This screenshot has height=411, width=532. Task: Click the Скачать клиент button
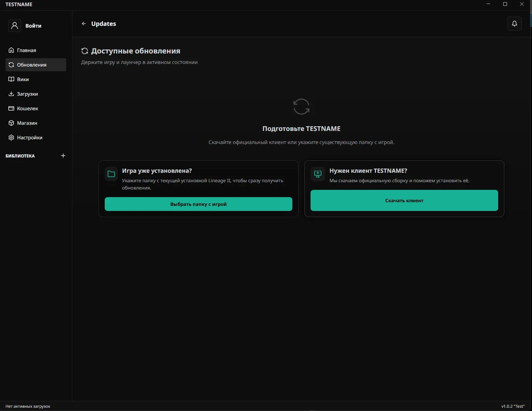[x=404, y=200]
